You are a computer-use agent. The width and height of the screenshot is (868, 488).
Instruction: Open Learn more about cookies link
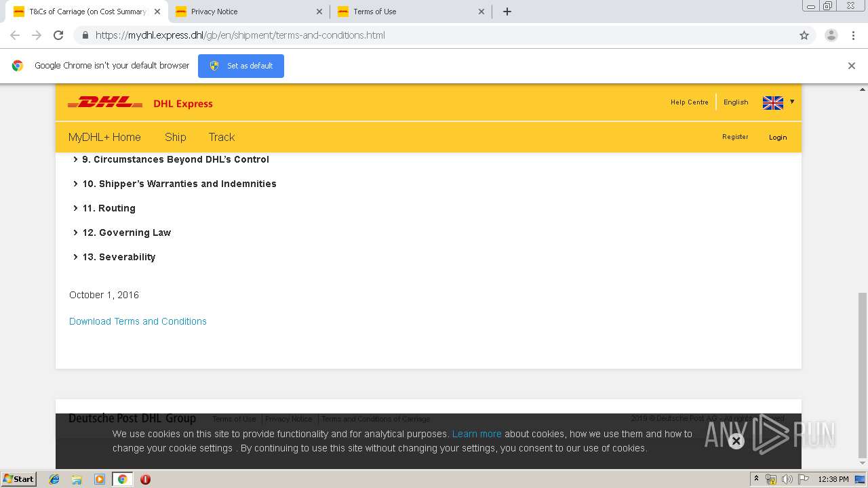point(477,434)
